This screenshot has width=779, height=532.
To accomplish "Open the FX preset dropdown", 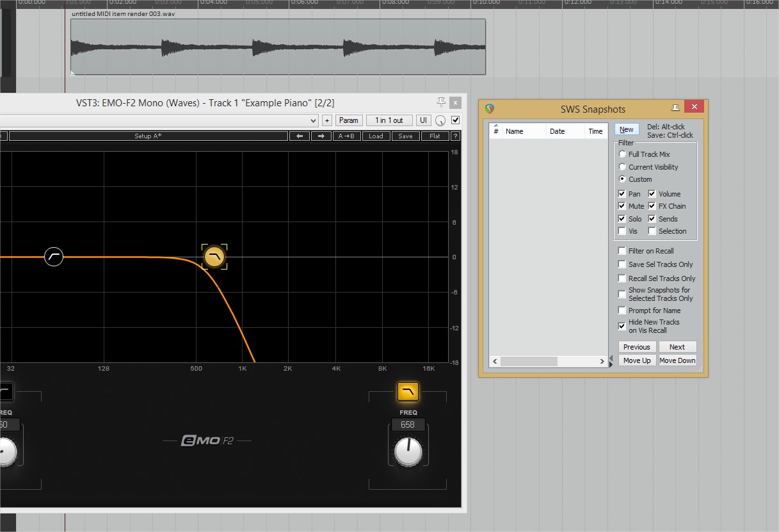I will [x=159, y=120].
